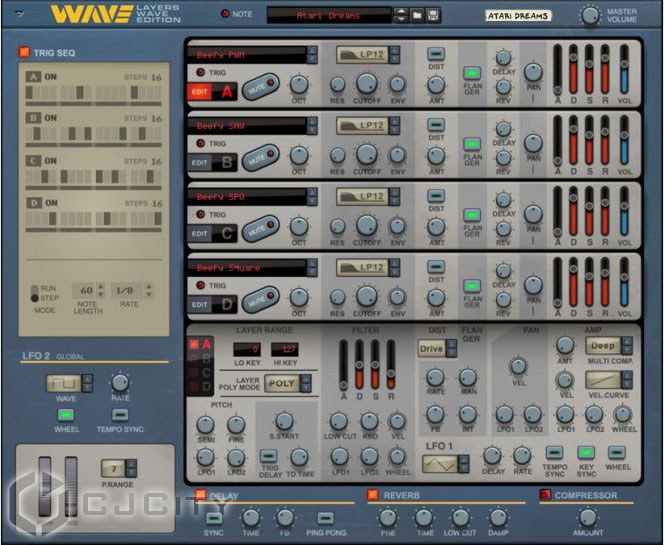Click the pitch FINE knob

(236, 425)
